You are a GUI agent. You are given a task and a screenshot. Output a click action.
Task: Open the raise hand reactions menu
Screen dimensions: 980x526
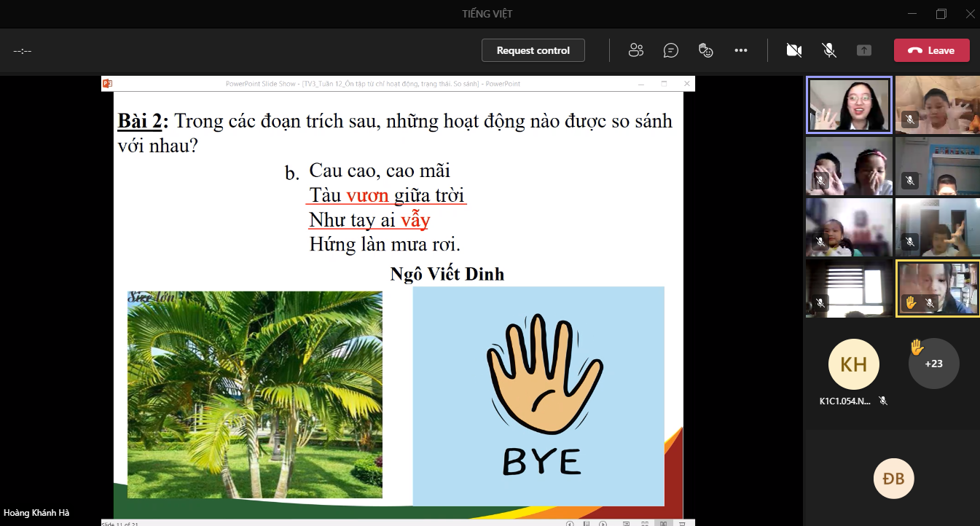tap(705, 50)
